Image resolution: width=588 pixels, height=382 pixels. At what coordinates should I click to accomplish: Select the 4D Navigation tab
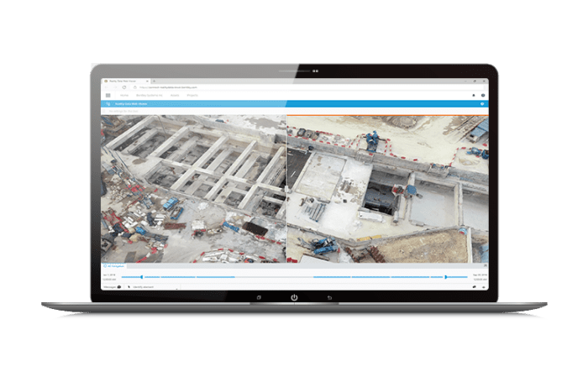(x=114, y=267)
